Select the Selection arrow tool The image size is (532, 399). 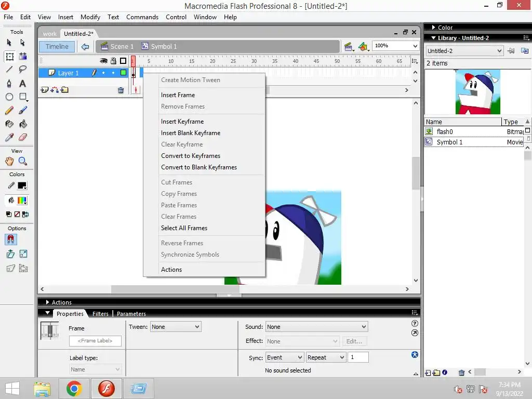click(x=9, y=43)
